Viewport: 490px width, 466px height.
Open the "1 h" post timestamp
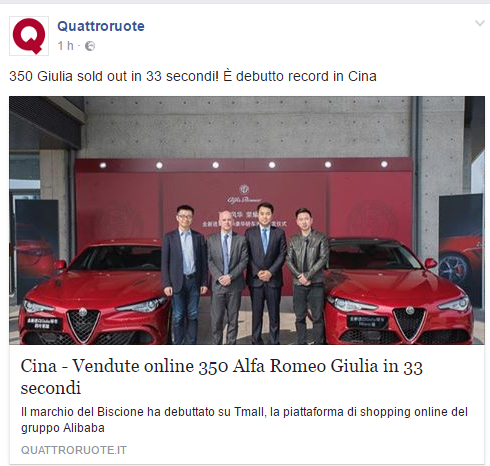[x=65, y=46]
